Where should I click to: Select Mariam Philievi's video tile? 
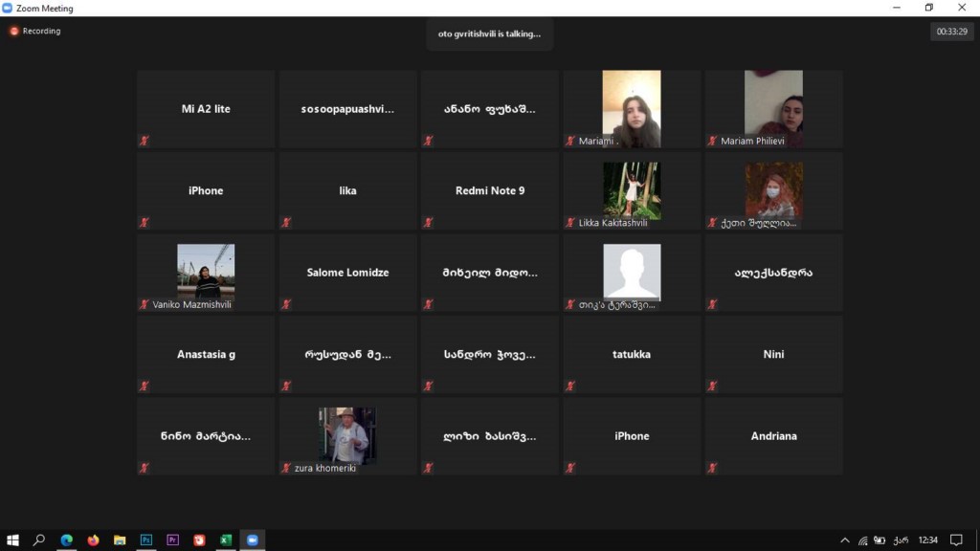[773, 108]
